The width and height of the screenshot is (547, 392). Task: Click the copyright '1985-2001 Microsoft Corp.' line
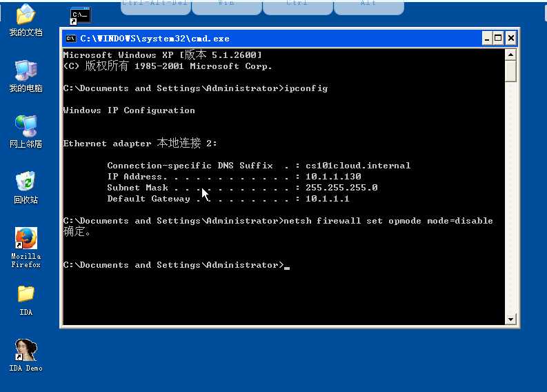coord(168,66)
